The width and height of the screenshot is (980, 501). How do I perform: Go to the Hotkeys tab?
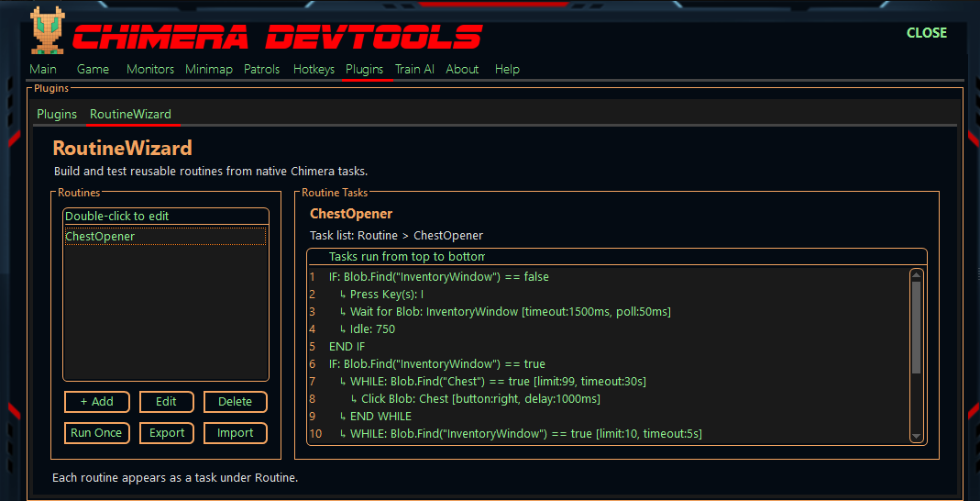click(x=314, y=70)
